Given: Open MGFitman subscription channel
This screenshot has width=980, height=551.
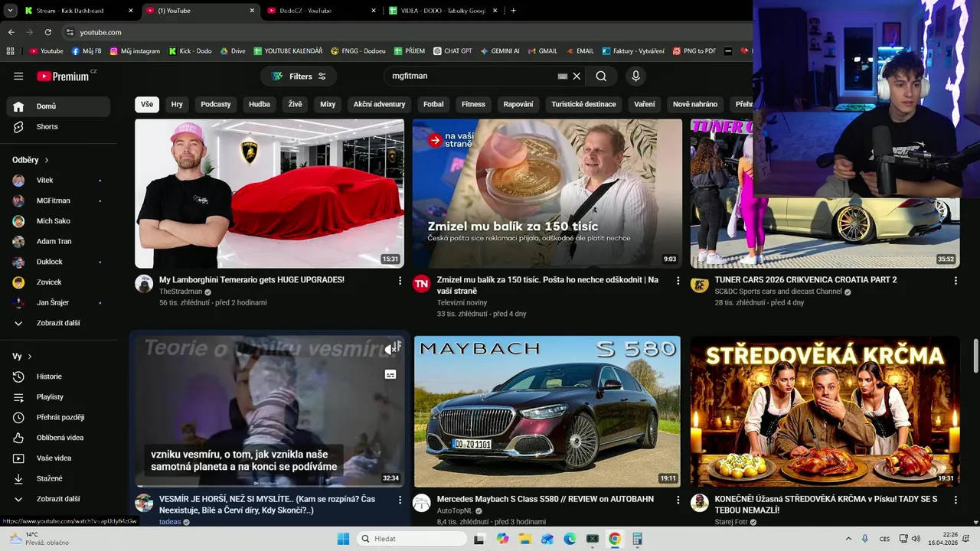Looking at the screenshot, I should [x=58, y=201].
